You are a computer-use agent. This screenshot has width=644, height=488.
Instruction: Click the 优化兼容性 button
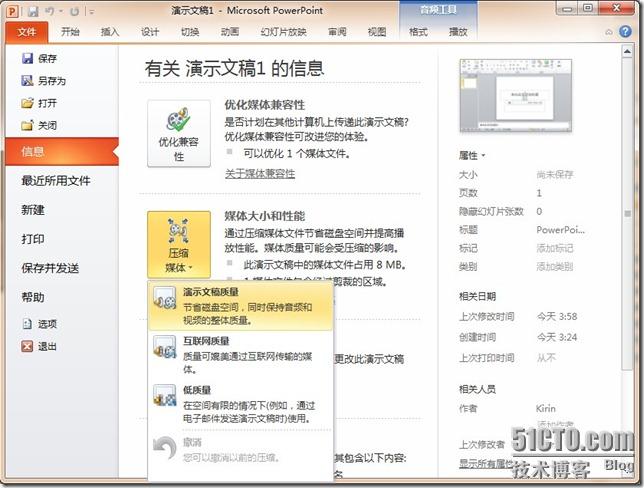pyautogui.click(x=179, y=134)
